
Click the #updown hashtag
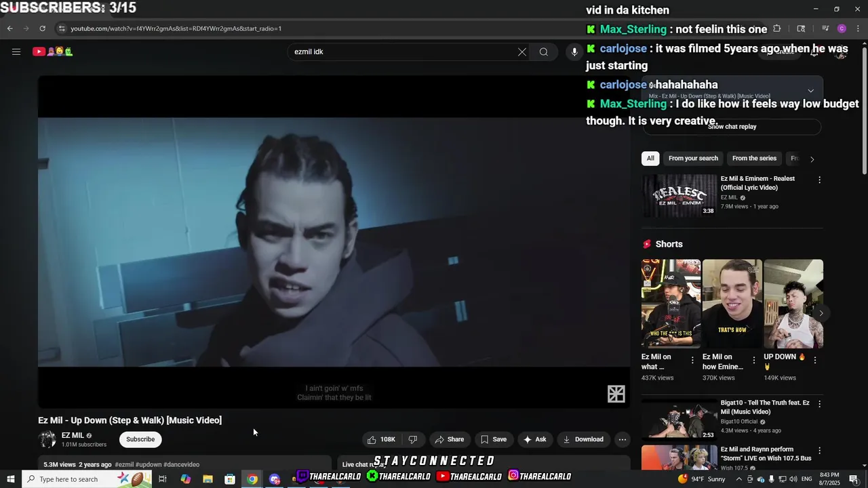pos(146,465)
